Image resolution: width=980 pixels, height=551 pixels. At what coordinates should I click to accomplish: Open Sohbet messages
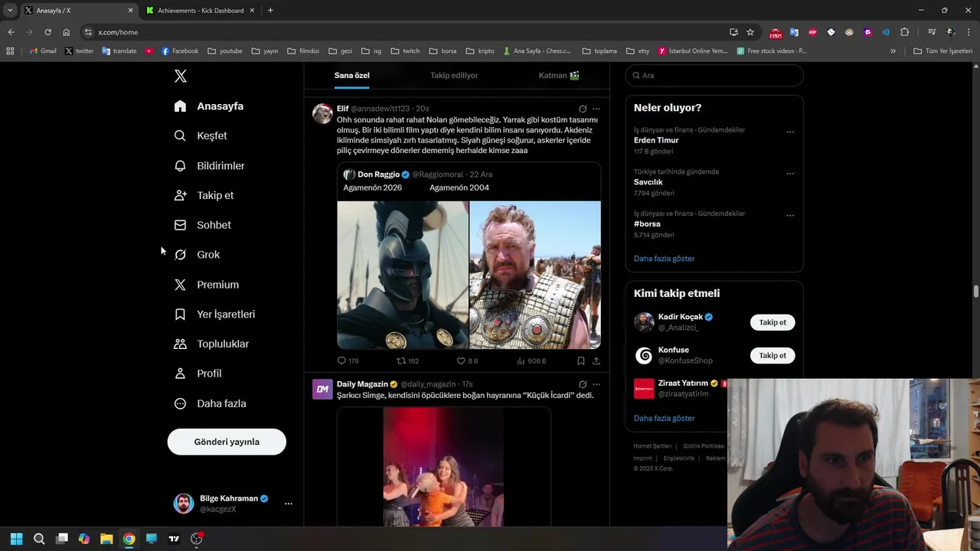point(202,225)
